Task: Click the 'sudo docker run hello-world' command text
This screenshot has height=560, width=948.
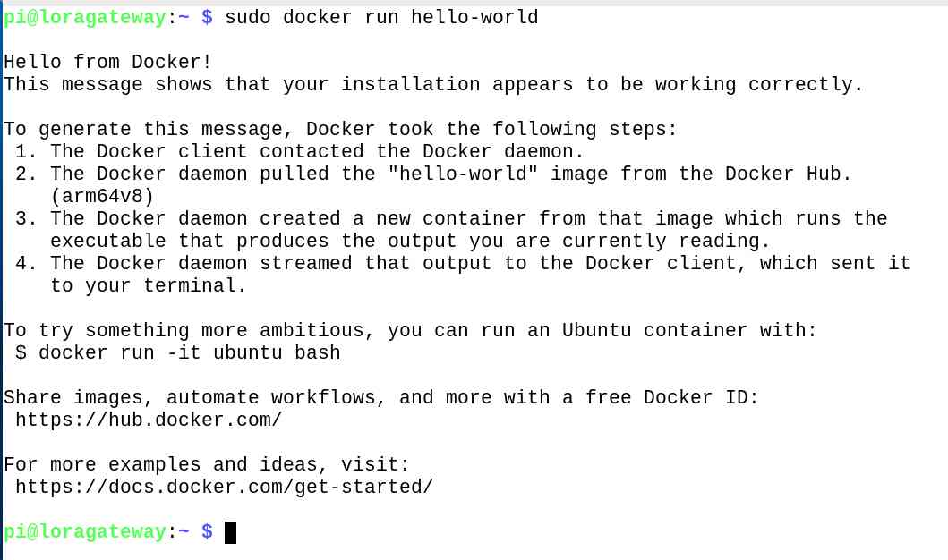Action: [x=381, y=17]
